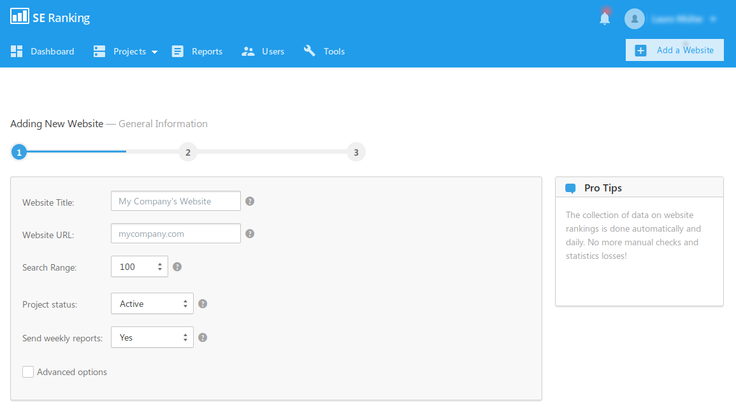Click the user avatar icon
This screenshot has height=414, width=736.
tap(634, 19)
